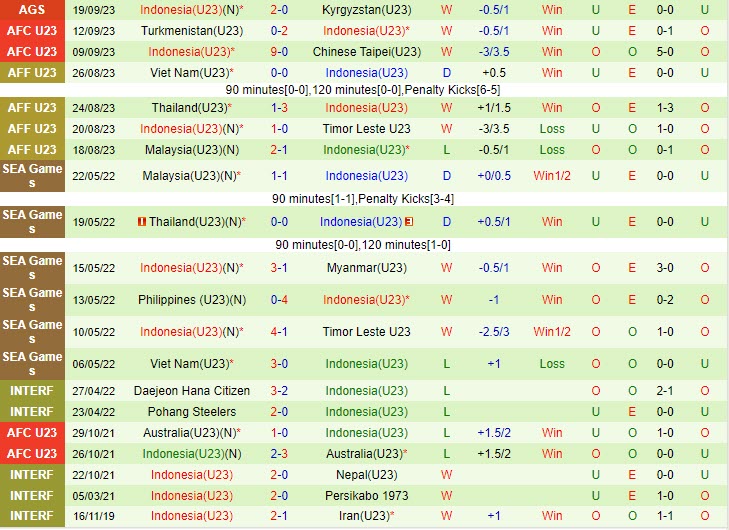Click '90 minutes[0-0],120 minutes[1-0]' note
Screen dimensions: 729x530
click(363, 245)
